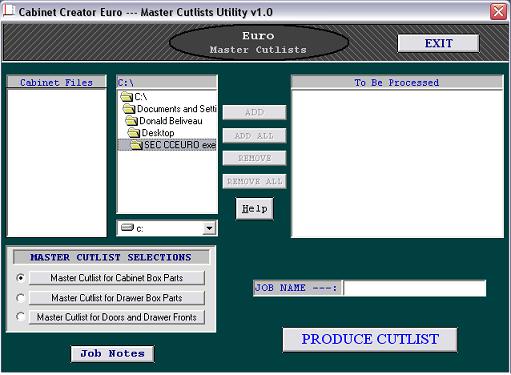Select Doors and Drawer Fronts radio button
The width and height of the screenshot is (511, 375).
pos(21,316)
